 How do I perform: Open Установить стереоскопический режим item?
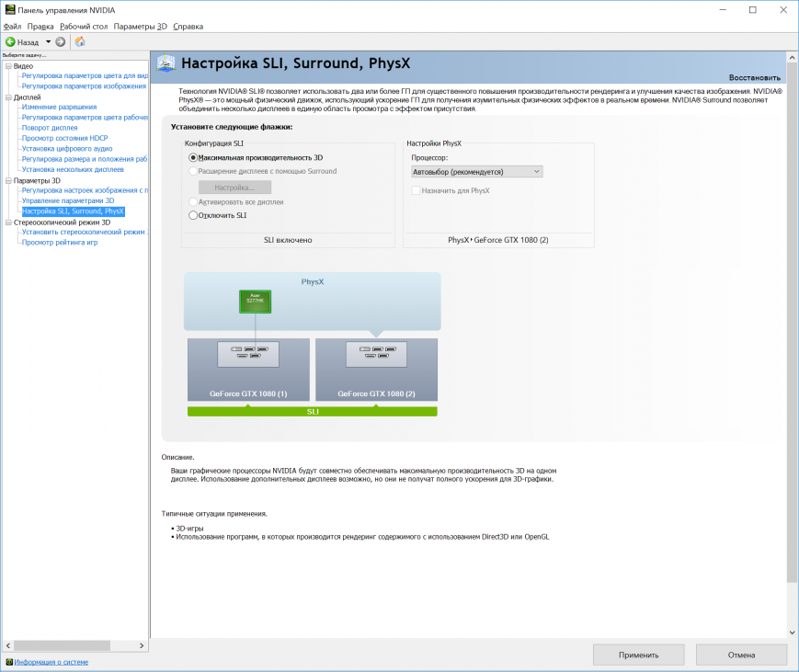(x=85, y=232)
